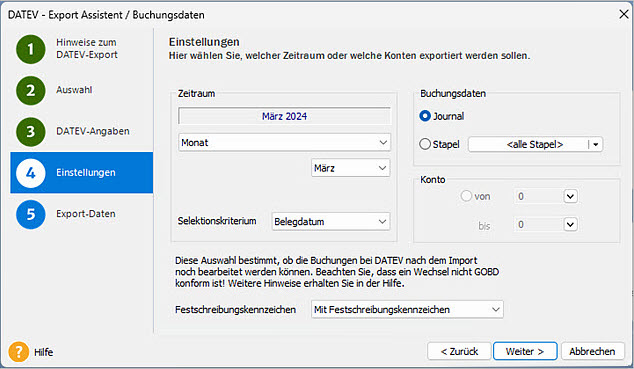Screen dimensions: 634x369
Task: Select the Konto von radio button
Action: click(466, 196)
